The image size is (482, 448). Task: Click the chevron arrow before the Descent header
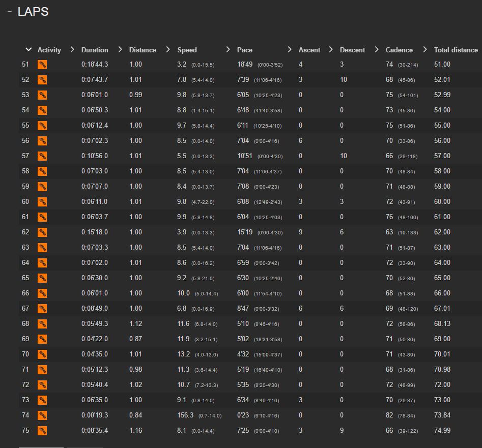point(331,49)
